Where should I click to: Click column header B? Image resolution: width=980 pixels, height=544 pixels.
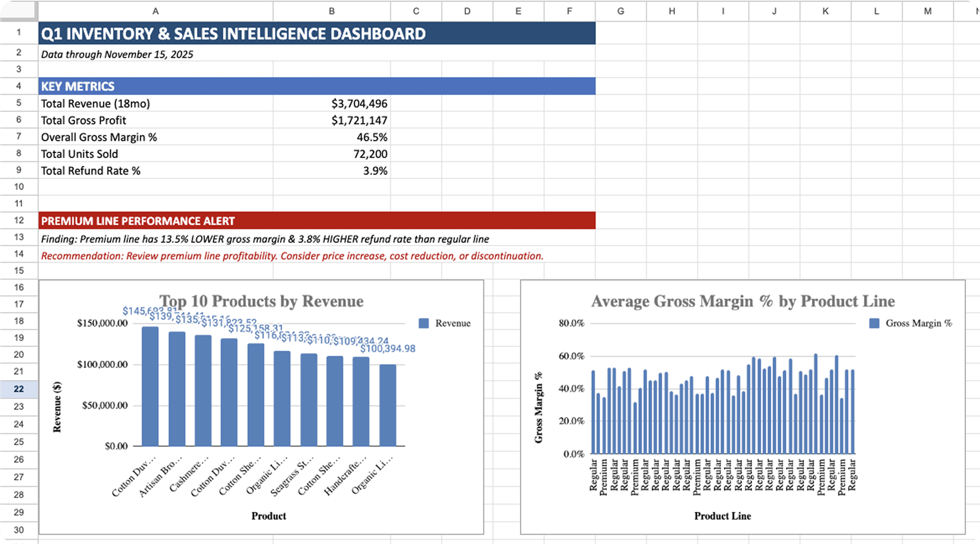point(331,11)
